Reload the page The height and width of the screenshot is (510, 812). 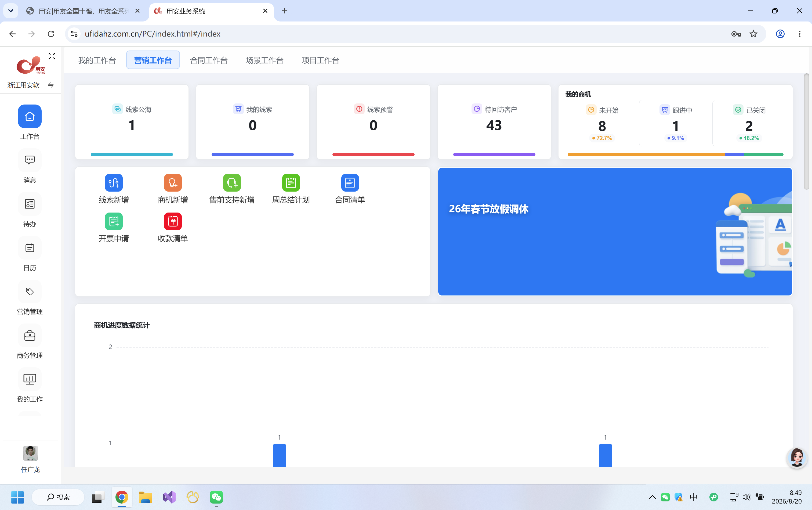pyautogui.click(x=51, y=34)
